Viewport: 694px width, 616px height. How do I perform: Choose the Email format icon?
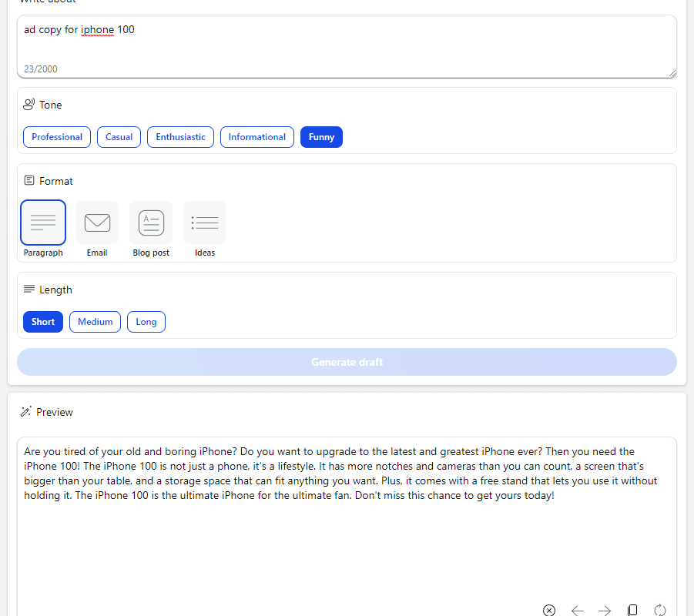pyautogui.click(x=97, y=223)
